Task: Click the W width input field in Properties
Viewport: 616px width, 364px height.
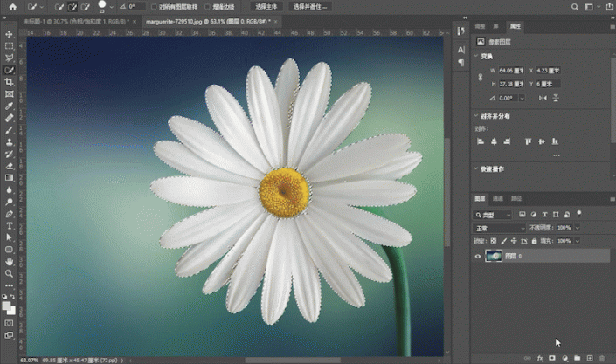Action: pyautogui.click(x=510, y=72)
